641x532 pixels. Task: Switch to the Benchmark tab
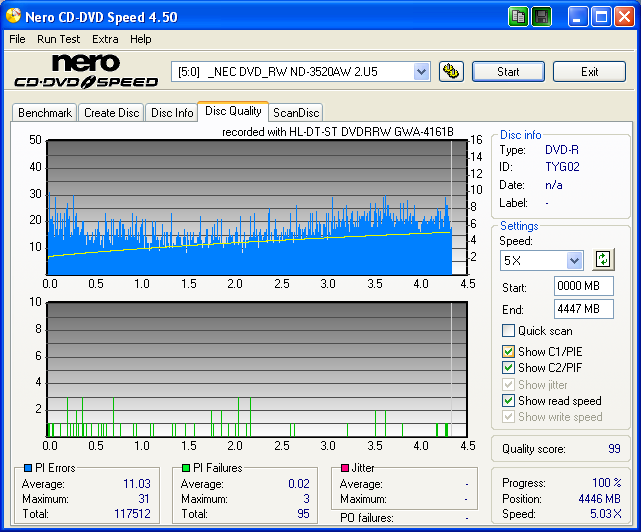click(45, 112)
